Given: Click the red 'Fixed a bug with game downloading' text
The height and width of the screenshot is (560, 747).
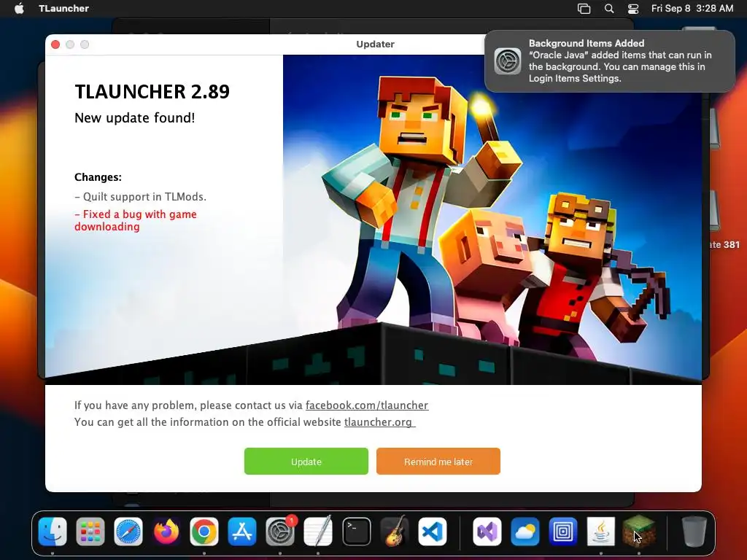Looking at the screenshot, I should pyautogui.click(x=136, y=220).
